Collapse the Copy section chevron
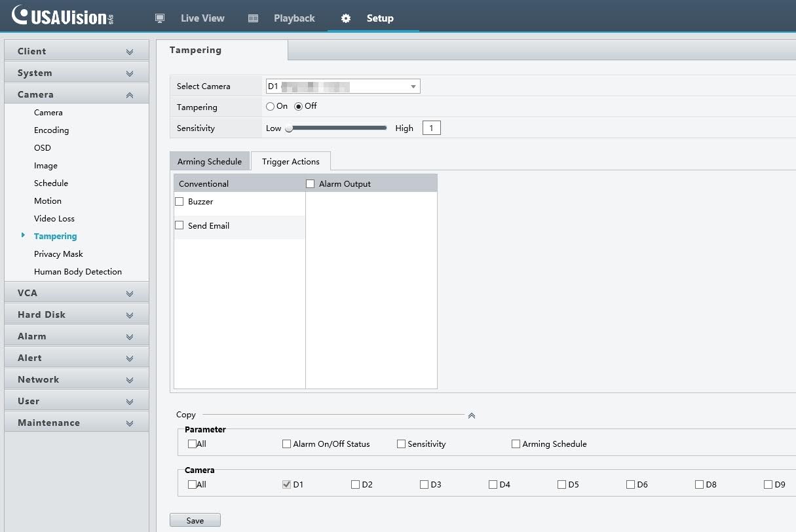The height and width of the screenshot is (532, 796). coord(471,415)
